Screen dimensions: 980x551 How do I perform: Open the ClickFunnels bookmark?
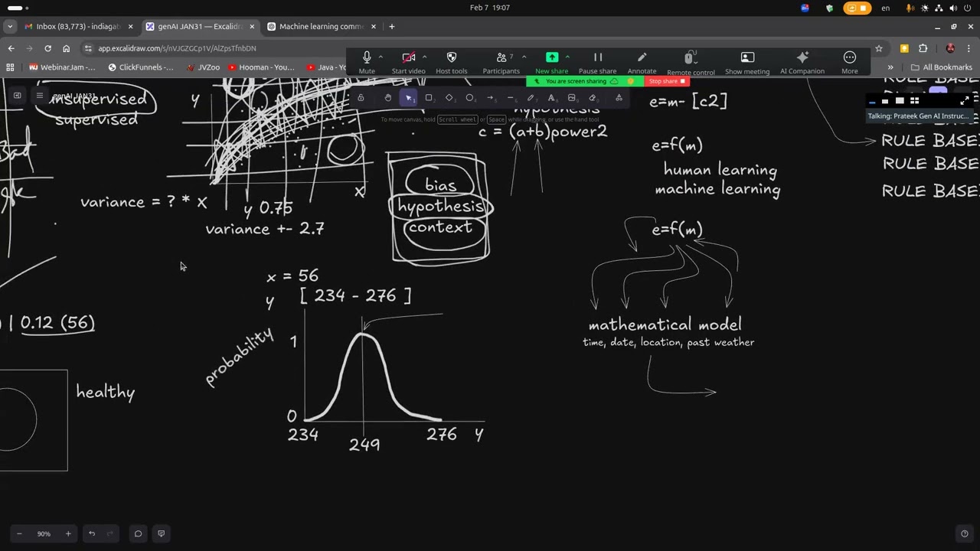[141, 67]
